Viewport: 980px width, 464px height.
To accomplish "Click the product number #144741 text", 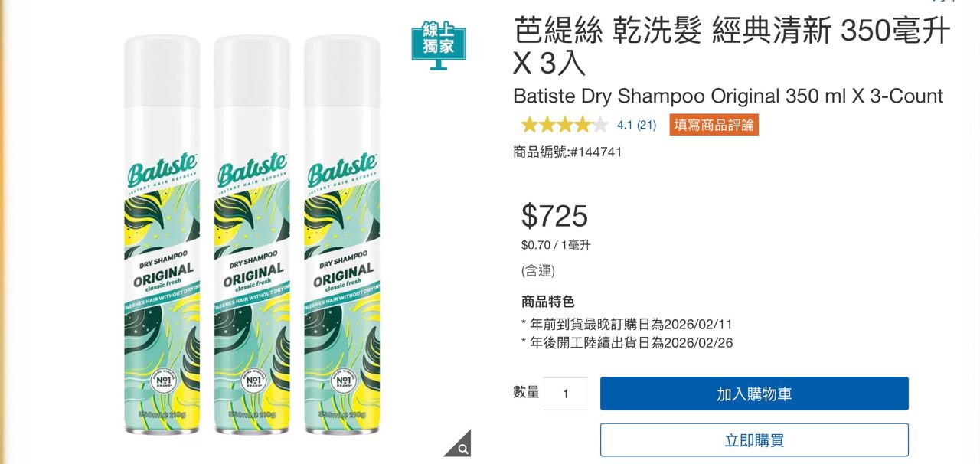I will (x=595, y=152).
